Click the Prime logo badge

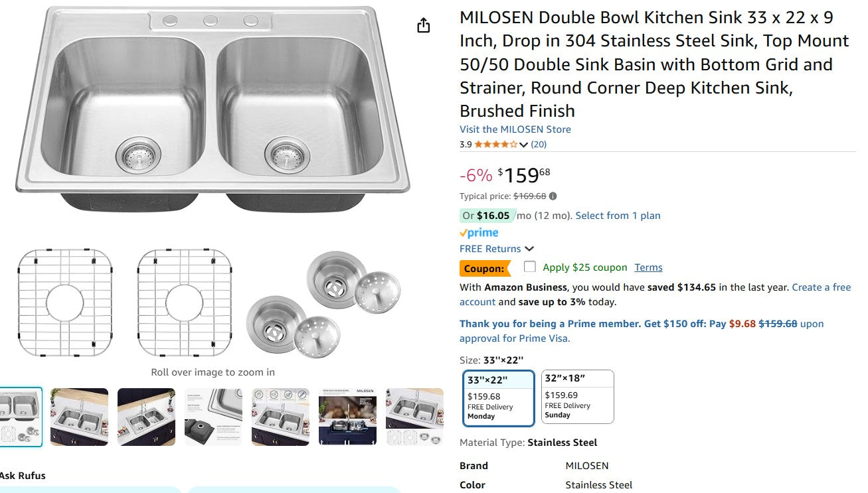[x=478, y=232]
